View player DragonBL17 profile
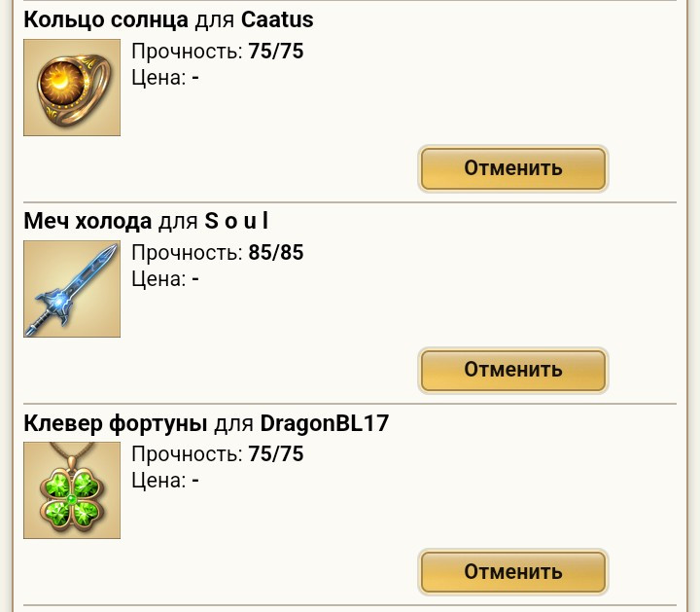The height and width of the screenshot is (612, 700). tap(325, 423)
